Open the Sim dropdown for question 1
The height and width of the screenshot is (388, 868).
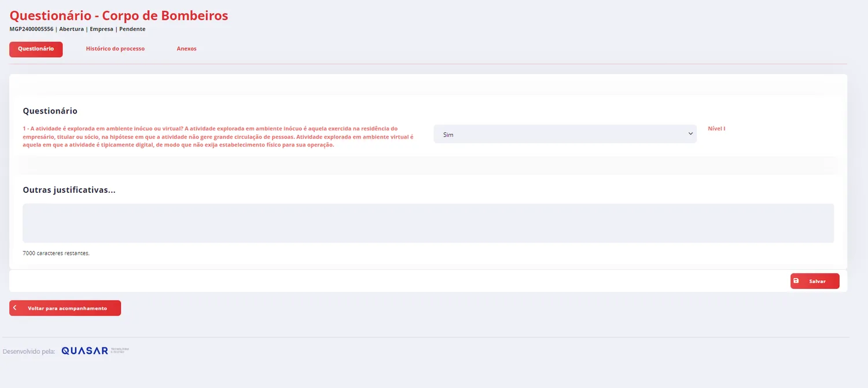point(565,134)
